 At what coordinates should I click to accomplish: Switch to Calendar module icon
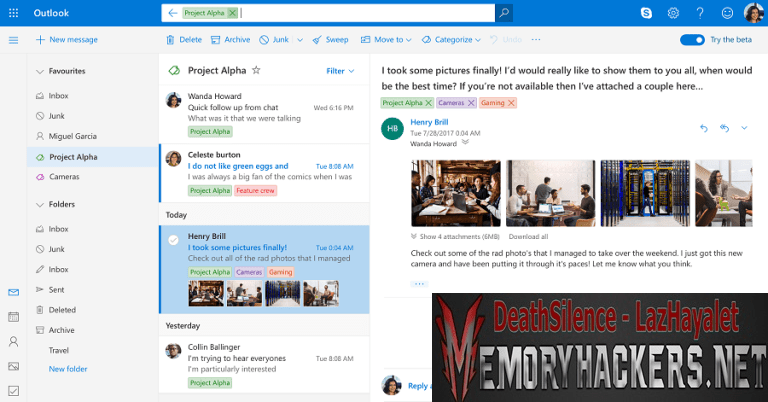click(14, 317)
